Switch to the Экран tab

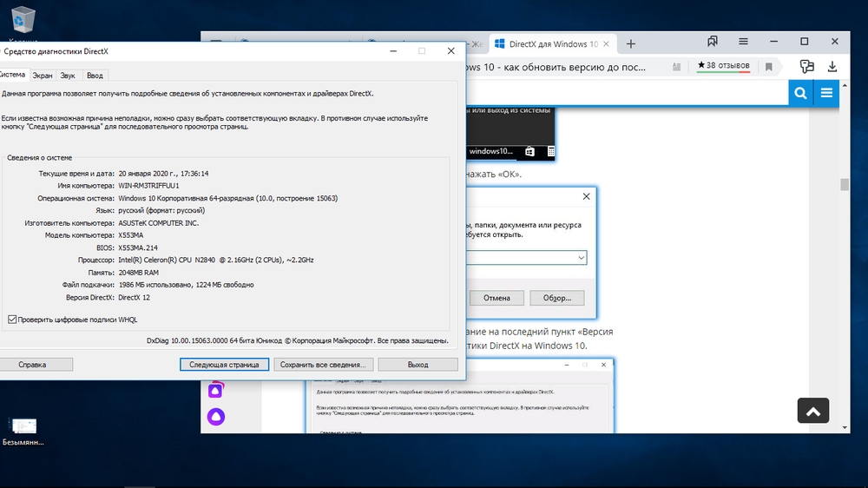pyautogui.click(x=43, y=76)
